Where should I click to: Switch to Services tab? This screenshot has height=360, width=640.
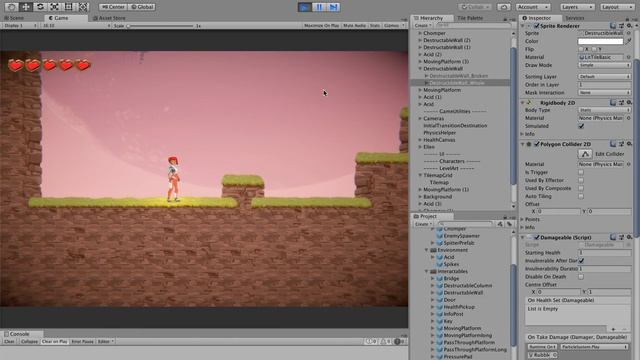[575, 18]
